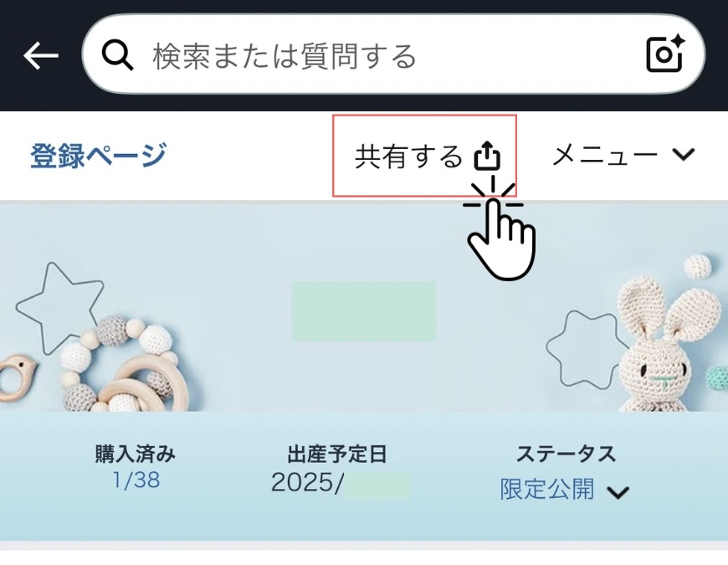Go to the 登録ページ tab
The height and width of the screenshot is (565, 728).
point(99,155)
